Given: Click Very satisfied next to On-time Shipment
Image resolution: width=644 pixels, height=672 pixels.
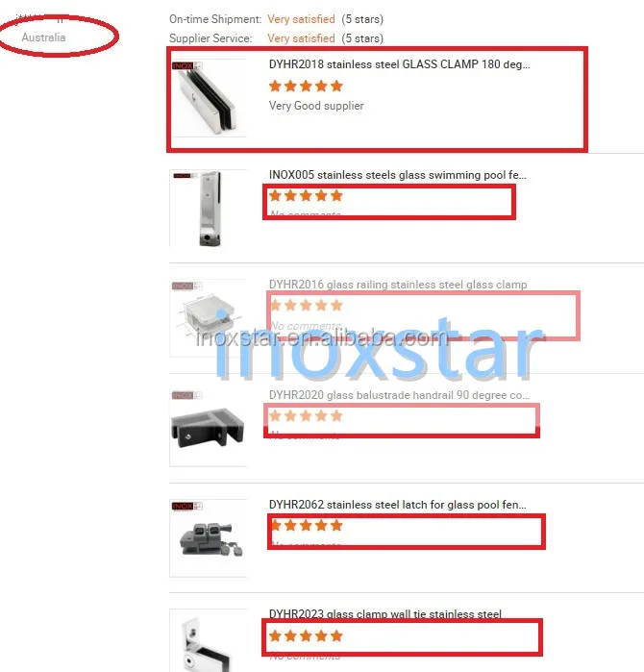Looking at the screenshot, I should (301, 19).
